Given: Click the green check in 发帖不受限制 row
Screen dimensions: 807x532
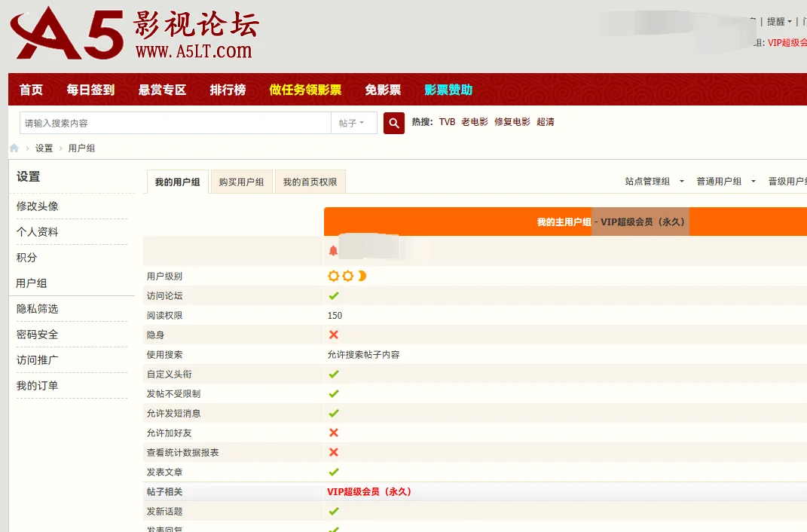Looking at the screenshot, I should 334,393.
